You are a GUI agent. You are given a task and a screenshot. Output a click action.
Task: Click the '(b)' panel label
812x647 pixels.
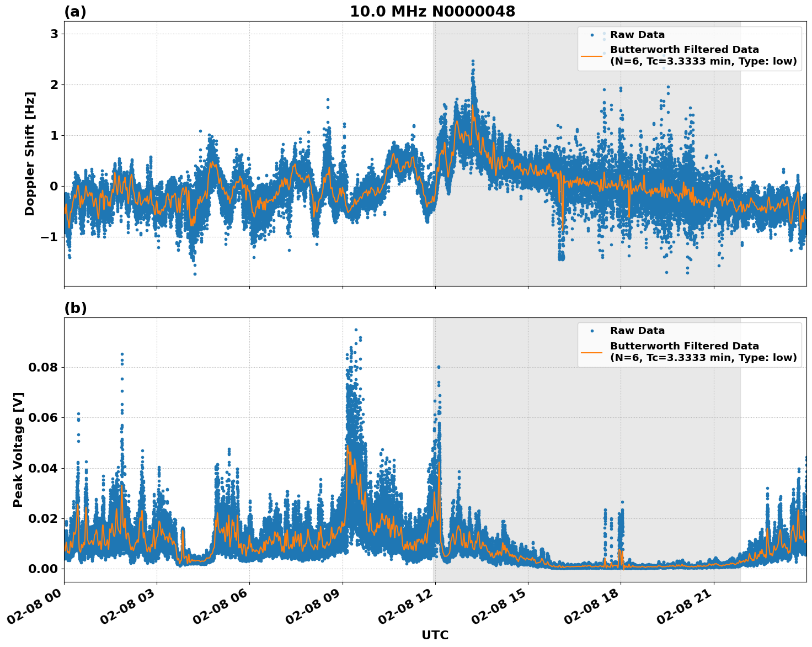pos(76,308)
